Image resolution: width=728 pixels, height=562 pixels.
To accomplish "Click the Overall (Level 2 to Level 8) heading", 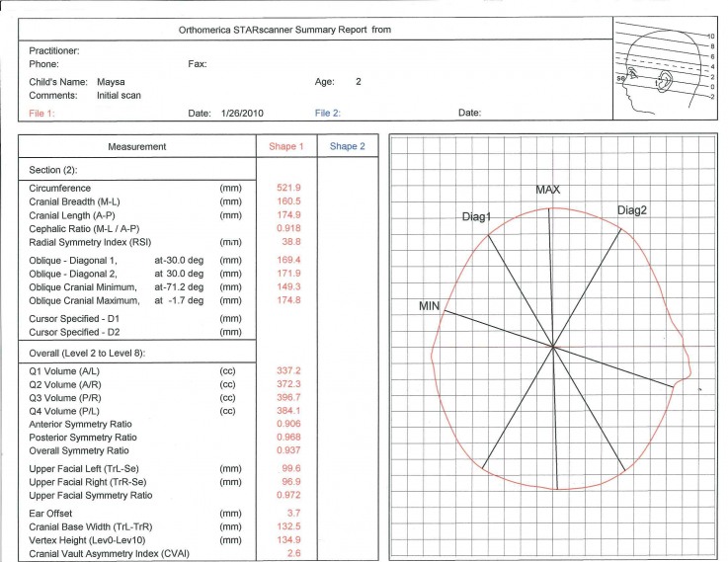I will [x=87, y=354].
